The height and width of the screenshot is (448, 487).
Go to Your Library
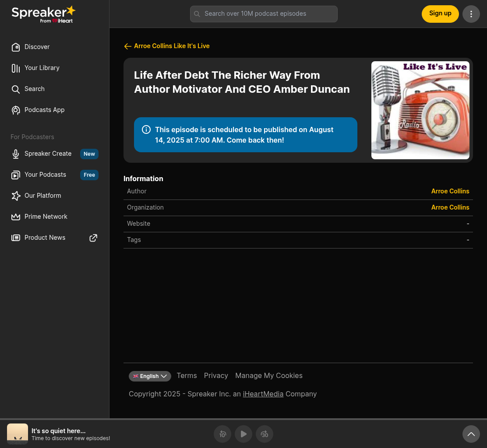pyautogui.click(x=54, y=68)
